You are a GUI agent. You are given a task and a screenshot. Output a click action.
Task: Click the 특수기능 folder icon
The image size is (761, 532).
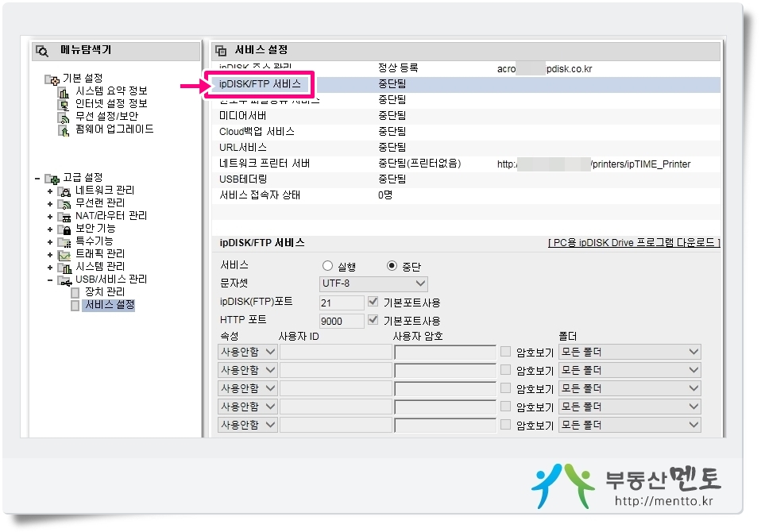[x=64, y=241]
